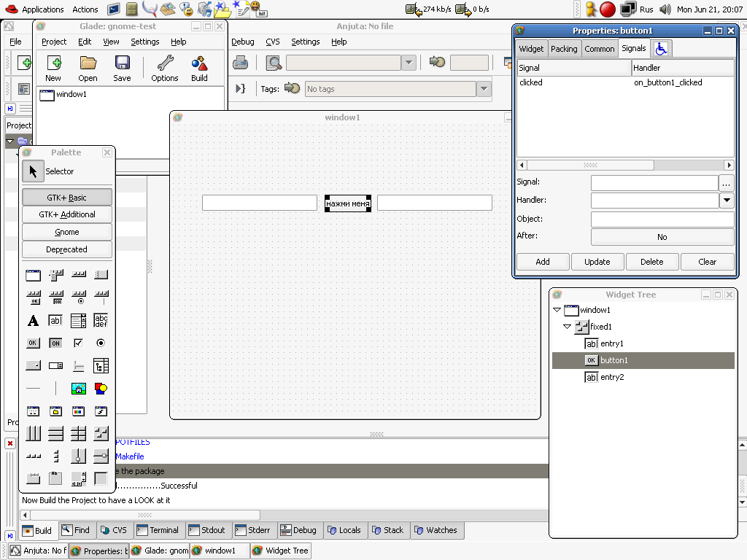Click the Update signal button
This screenshot has height=560, width=747.
(597, 262)
